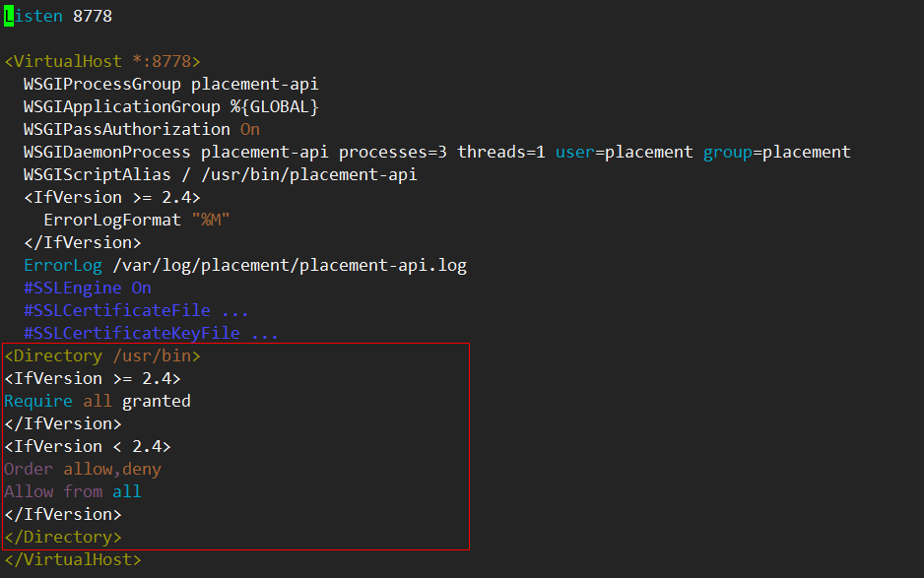Click the ErrorLogFormat "%M" string
The height and width of the screenshot is (578, 924).
pyautogui.click(x=211, y=221)
